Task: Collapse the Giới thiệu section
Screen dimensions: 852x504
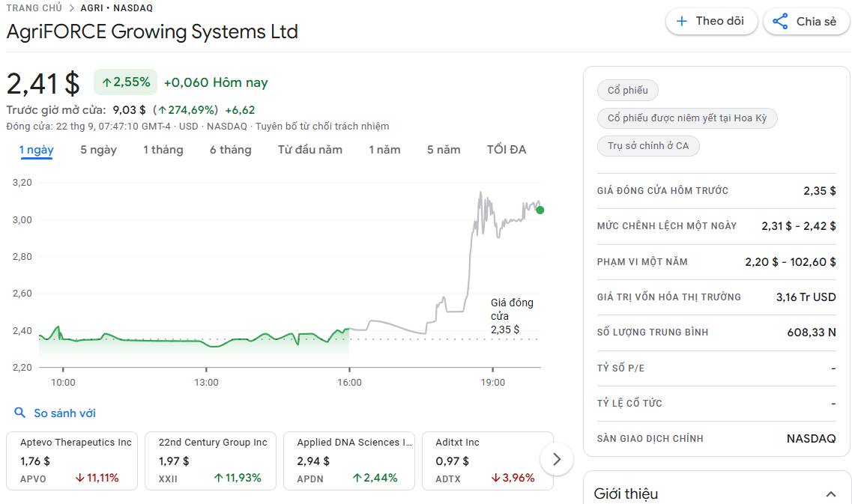Action: [831, 494]
